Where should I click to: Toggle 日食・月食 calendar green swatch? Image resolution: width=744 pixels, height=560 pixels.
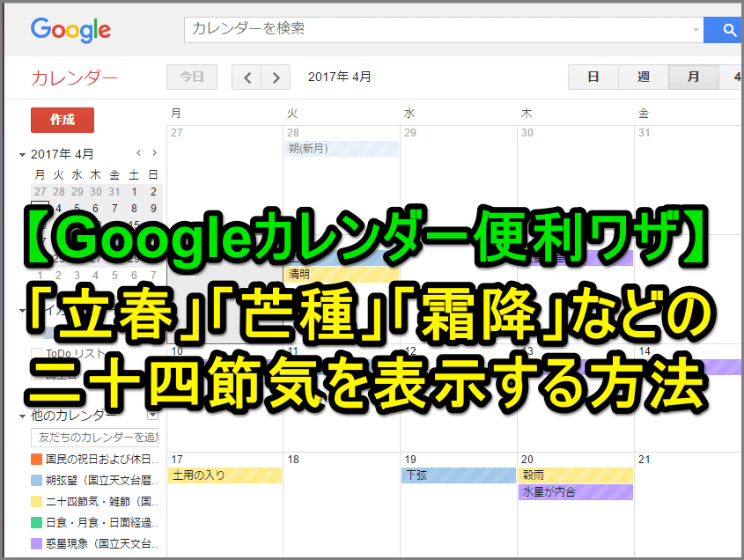click(36, 522)
